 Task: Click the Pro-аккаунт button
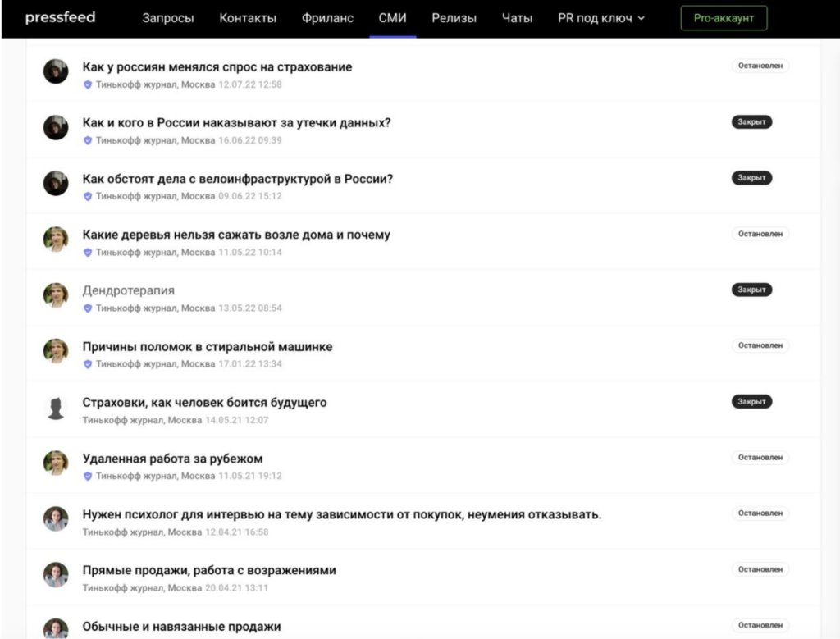(724, 18)
